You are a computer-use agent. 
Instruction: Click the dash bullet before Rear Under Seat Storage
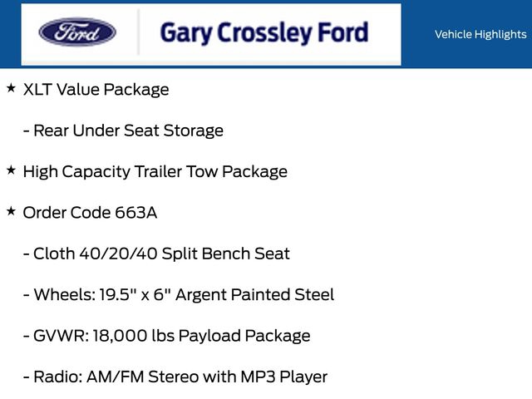pyautogui.click(x=27, y=131)
